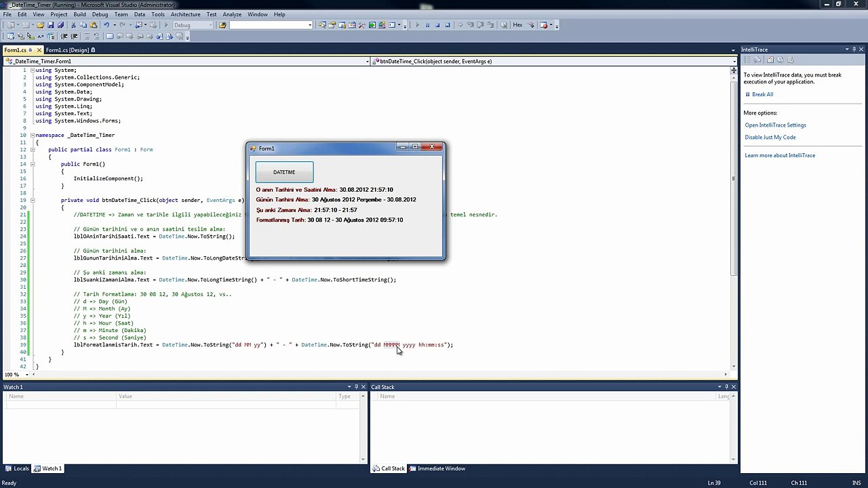This screenshot has width=868, height=488.
Task: Open the Architecture menu
Action: click(x=185, y=14)
